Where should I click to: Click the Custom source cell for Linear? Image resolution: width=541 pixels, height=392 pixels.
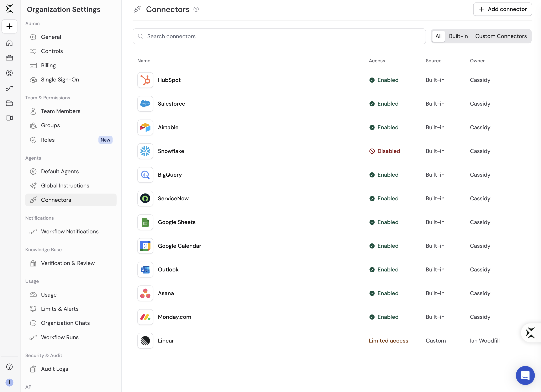point(436,341)
